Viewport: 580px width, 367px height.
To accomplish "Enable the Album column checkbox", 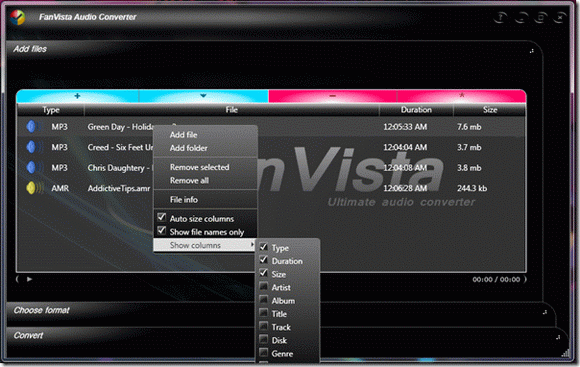I will pyautogui.click(x=264, y=300).
